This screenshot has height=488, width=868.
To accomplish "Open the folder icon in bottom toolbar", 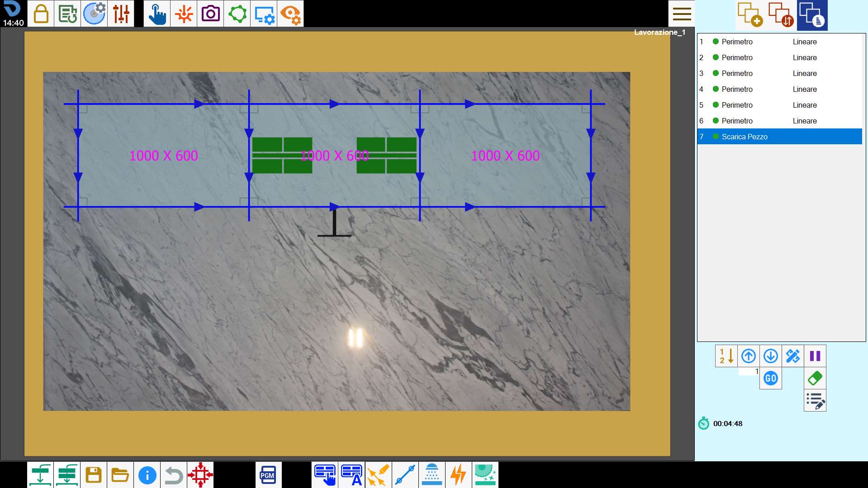I will (120, 475).
